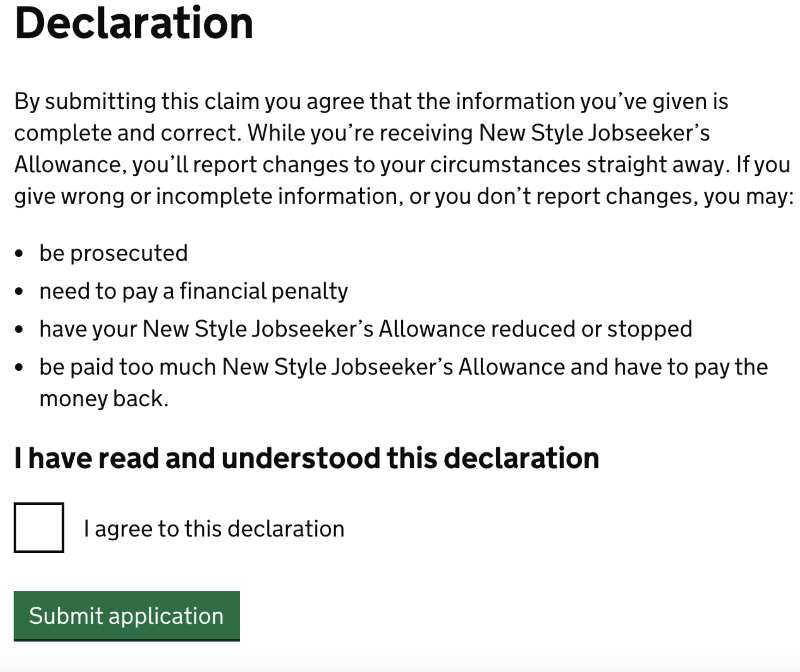Submit the application using the green button
The width and height of the screenshot is (800, 672).
[x=125, y=615]
